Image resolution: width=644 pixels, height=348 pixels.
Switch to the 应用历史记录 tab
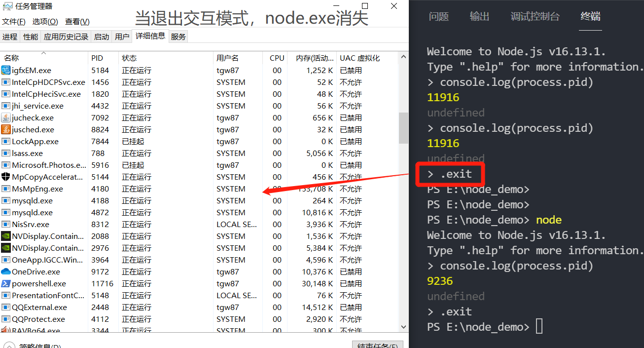[x=66, y=37]
